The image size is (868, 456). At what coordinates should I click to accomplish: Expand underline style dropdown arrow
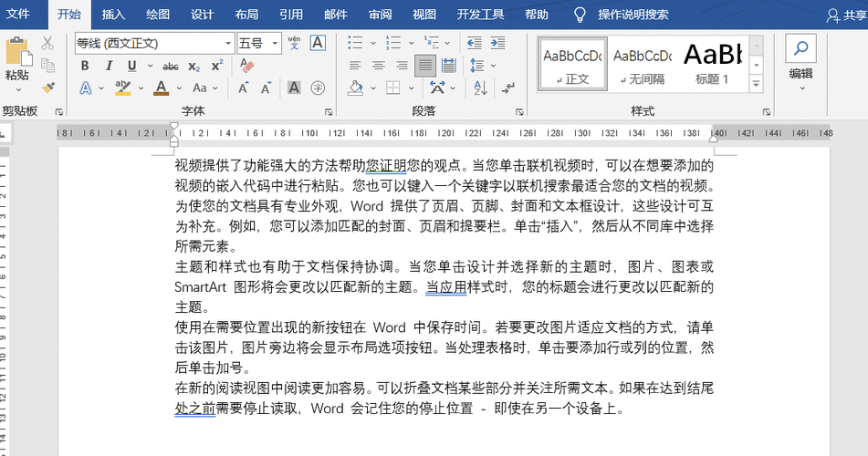coord(150,66)
